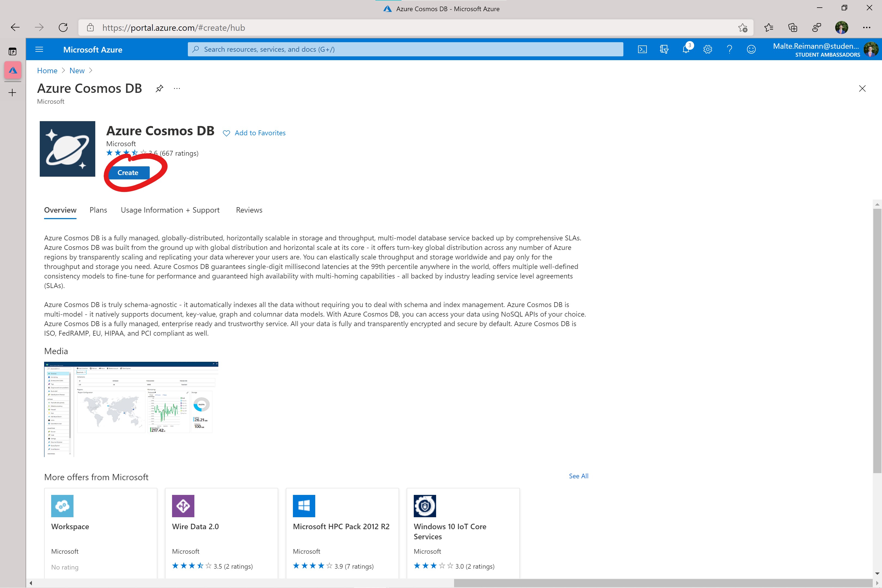882x588 pixels.
Task: Open the Help question mark
Action: tap(729, 50)
